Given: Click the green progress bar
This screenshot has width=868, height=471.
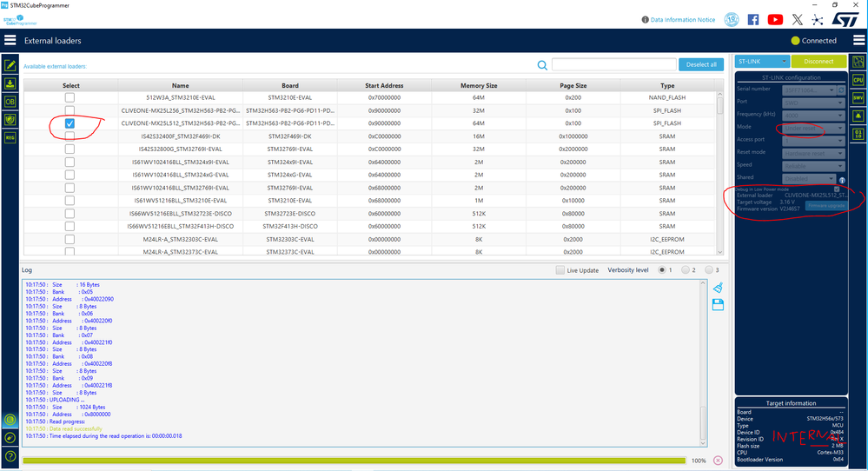Looking at the screenshot, I should tap(354, 461).
